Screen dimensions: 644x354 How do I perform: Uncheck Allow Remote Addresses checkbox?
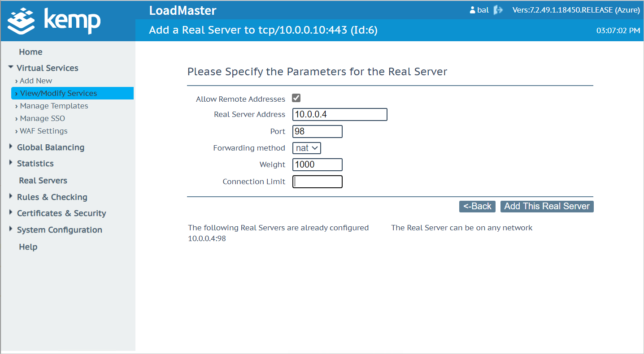[x=296, y=98]
